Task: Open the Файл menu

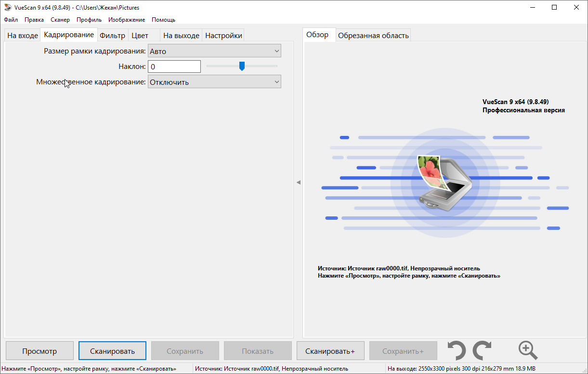Action: coord(11,20)
